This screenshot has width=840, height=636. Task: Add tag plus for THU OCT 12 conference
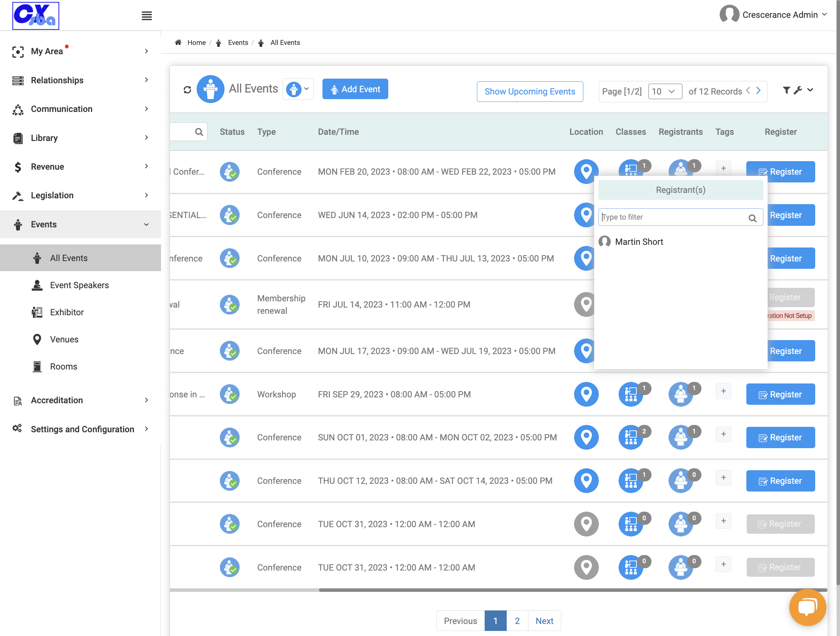click(723, 478)
